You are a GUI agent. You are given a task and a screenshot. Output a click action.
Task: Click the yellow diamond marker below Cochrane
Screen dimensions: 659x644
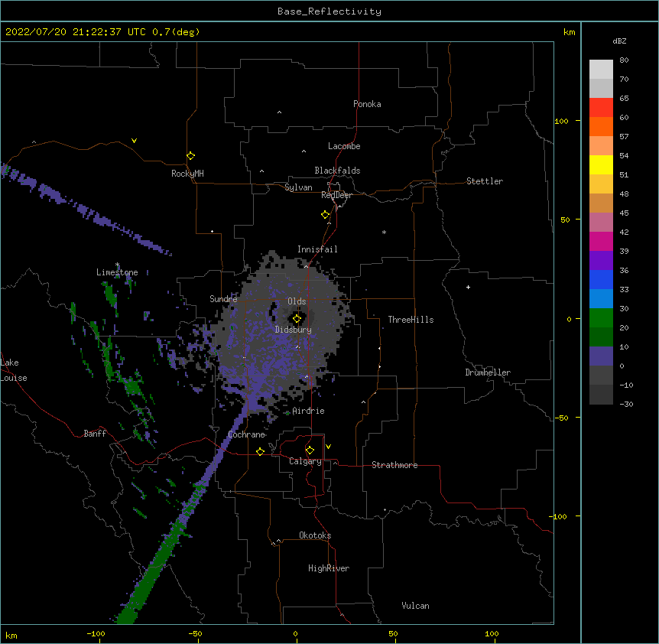click(260, 451)
